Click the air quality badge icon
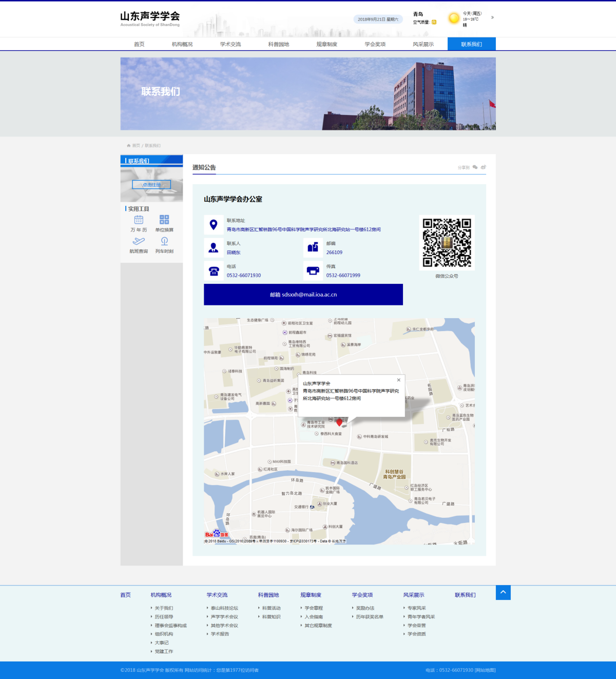Viewport: 616px width, 679px height. 434,22
